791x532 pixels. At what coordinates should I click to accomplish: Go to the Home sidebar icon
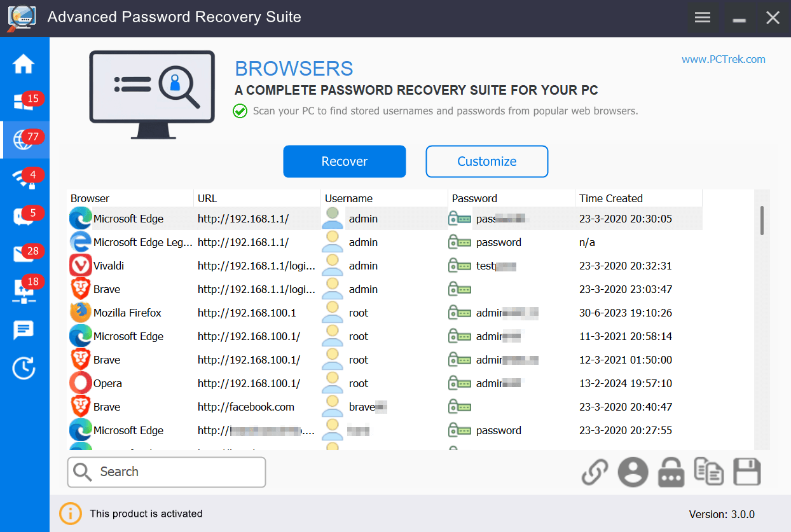tap(24, 64)
